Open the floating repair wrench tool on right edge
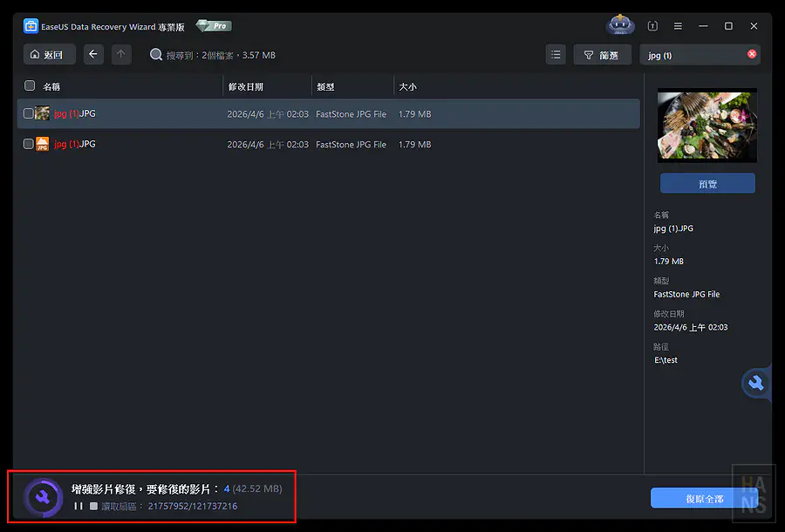The image size is (785, 532). tap(755, 383)
